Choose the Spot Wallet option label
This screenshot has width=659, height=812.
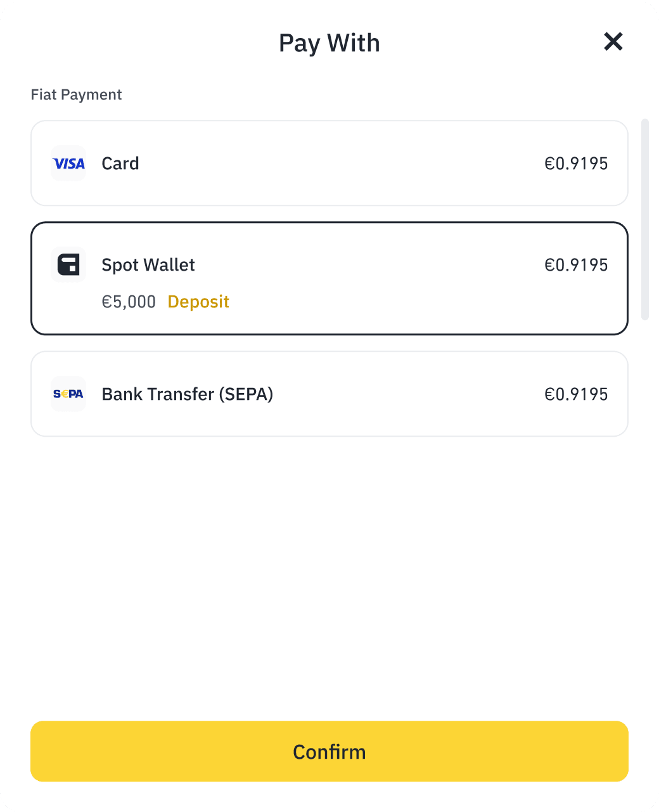click(x=148, y=265)
